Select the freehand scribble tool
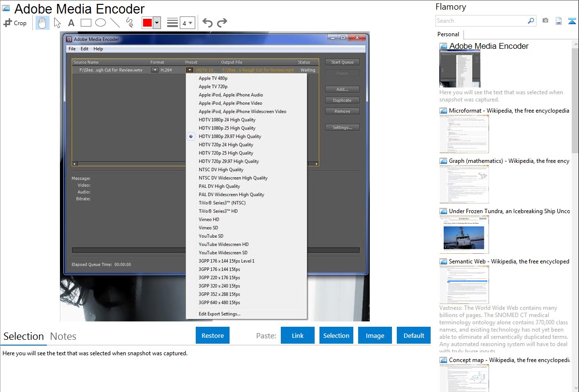The image size is (579, 392). click(x=130, y=23)
